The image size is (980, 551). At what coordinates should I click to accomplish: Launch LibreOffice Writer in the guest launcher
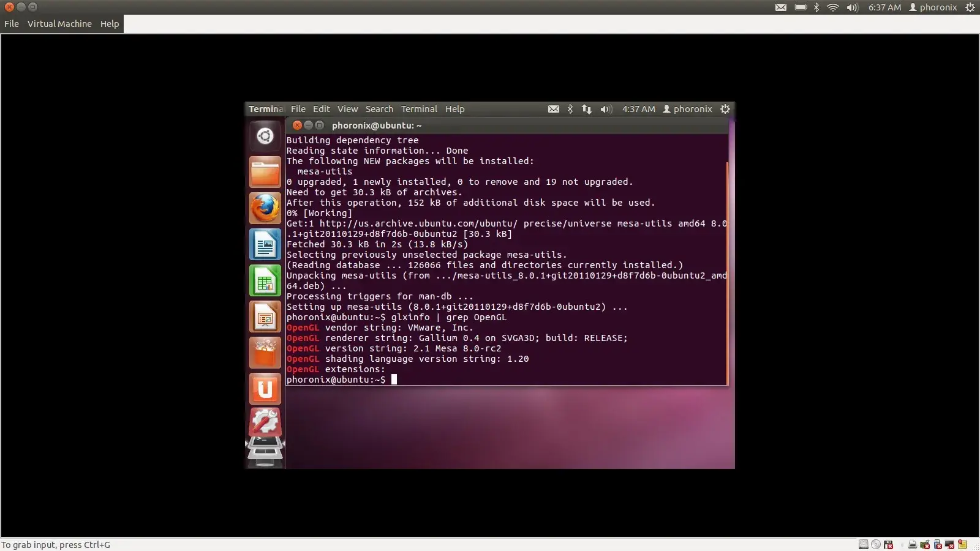pyautogui.click(x=265, y=245)
